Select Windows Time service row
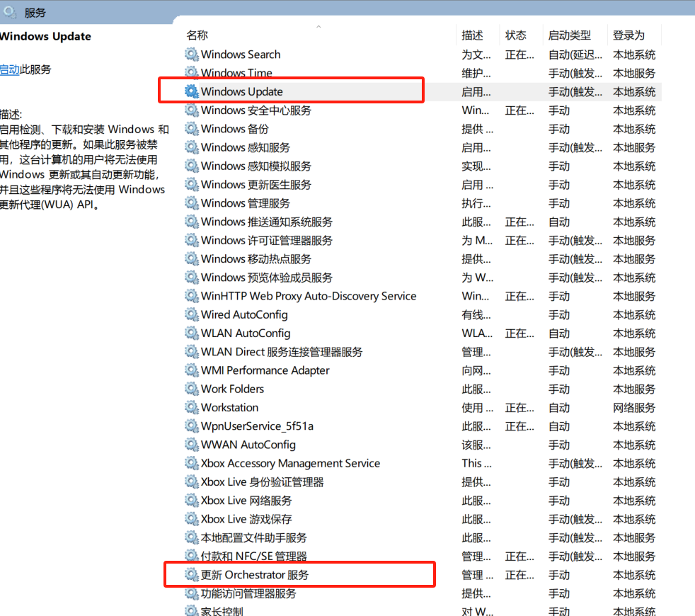Viewport: 695px width, 616px height. [236, 73]
